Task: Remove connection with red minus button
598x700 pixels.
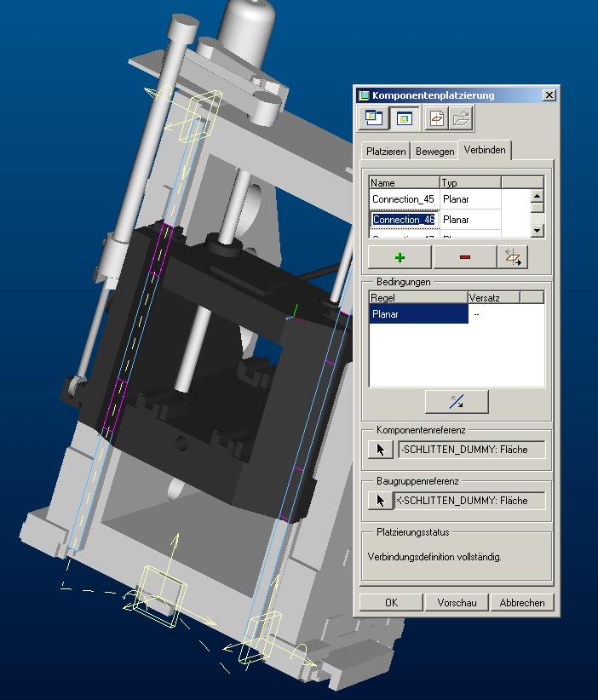Action: click(x=465, y=257)
